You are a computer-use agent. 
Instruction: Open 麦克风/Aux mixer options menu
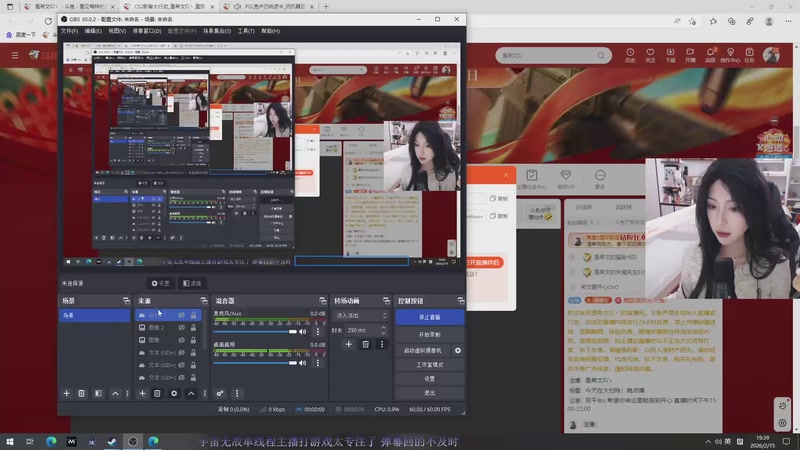[x=318, y=332]
